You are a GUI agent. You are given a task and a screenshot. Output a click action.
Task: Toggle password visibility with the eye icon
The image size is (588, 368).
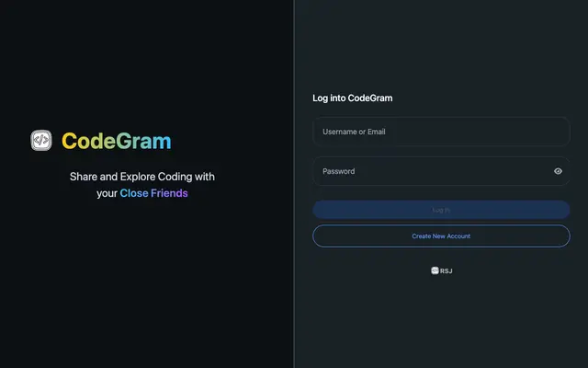(x=558, y=171)
